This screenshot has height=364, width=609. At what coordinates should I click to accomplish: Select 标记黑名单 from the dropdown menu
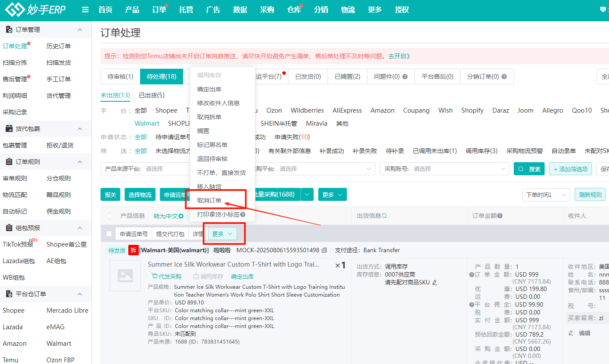pyautogui.click(x=212, y=145)
